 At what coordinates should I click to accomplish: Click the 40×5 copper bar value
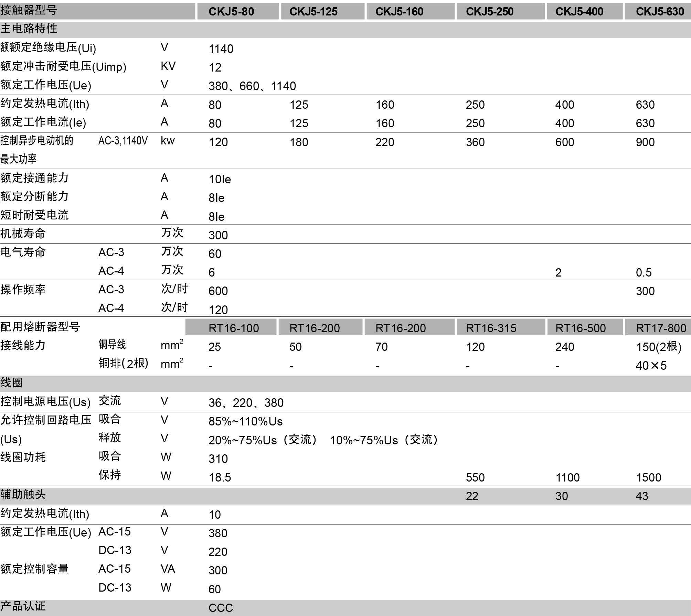click(x=651, y=365)
